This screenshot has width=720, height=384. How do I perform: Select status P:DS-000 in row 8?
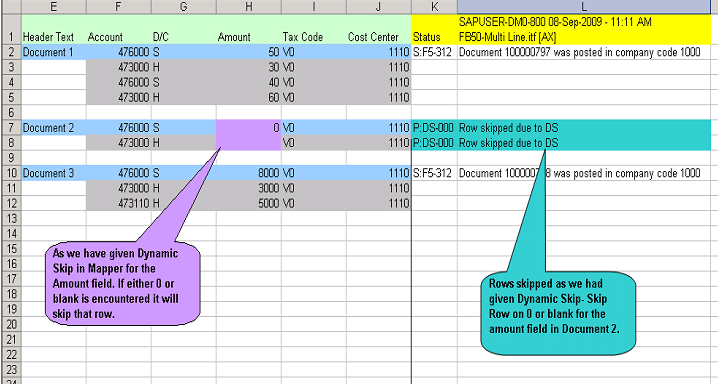434,143
